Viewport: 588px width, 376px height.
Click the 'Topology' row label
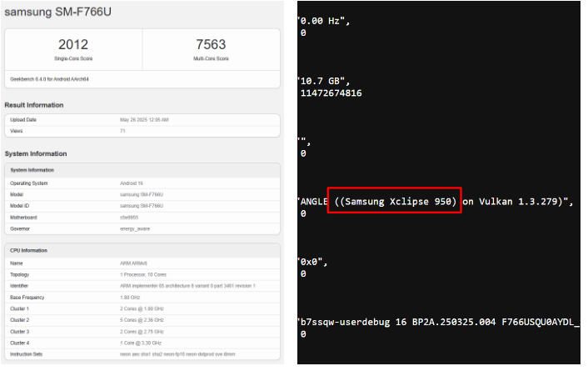(19, 274)
